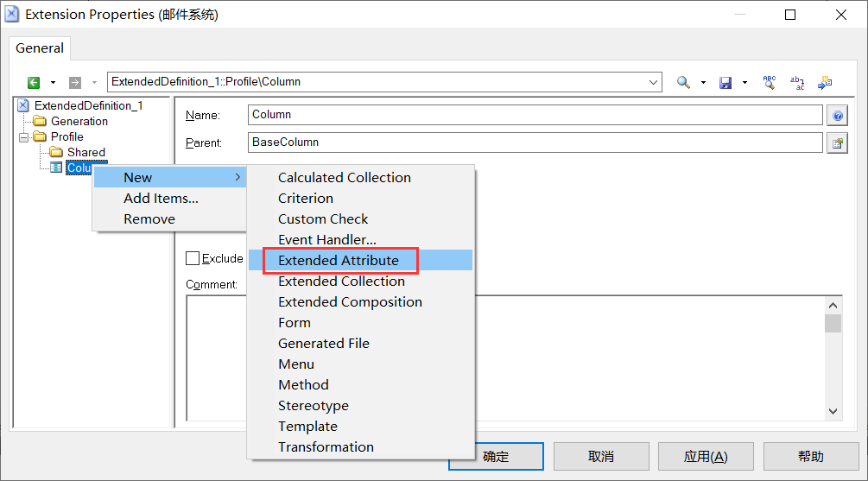Choose Add Items... from context menu
868x481 pixels.
(x=170, y=198)
